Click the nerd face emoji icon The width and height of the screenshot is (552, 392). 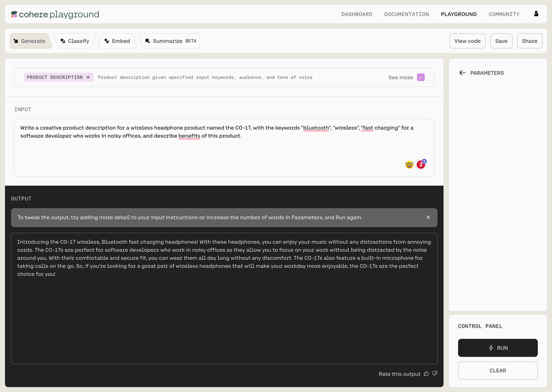click(x=409, y=165)
